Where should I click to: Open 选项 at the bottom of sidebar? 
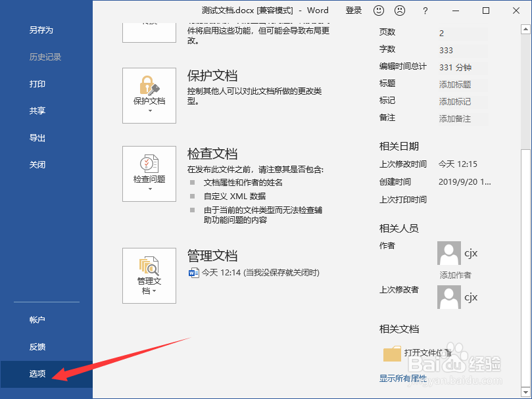[37, 373]
